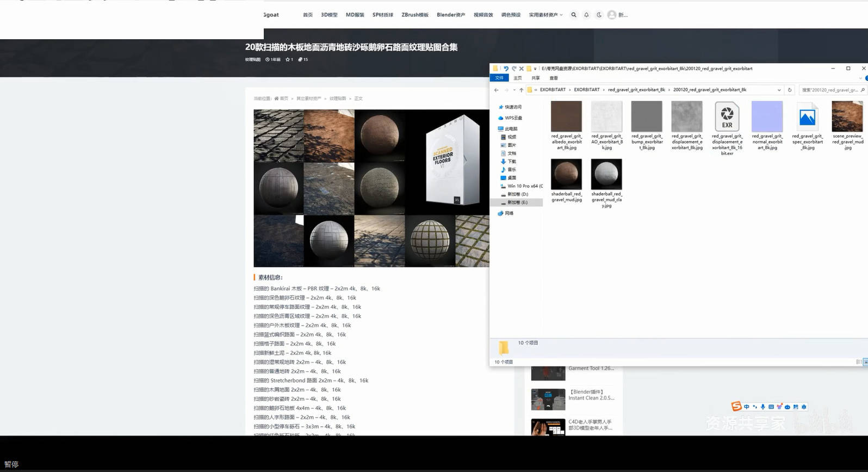The width and height of the screenshot is (868, 472).
Task: Click the Sogou microphone voice input icon
Action: tap(762, 407)
